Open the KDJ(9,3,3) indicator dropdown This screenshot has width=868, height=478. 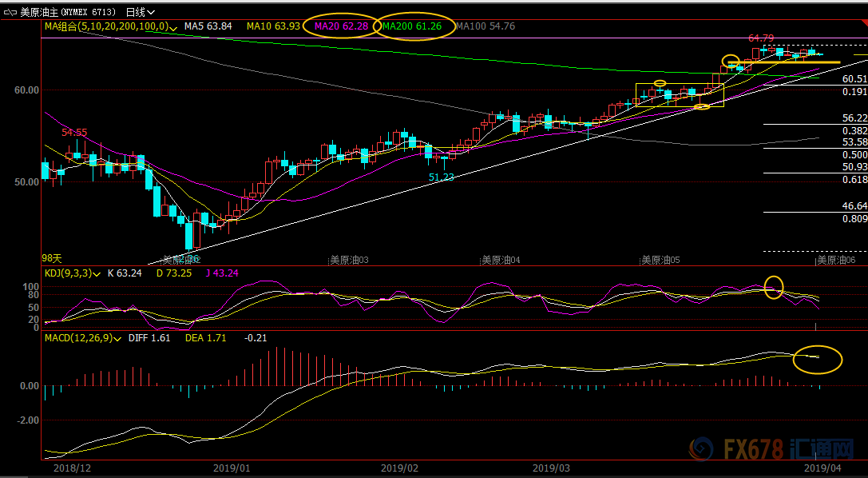click(97, 273)
